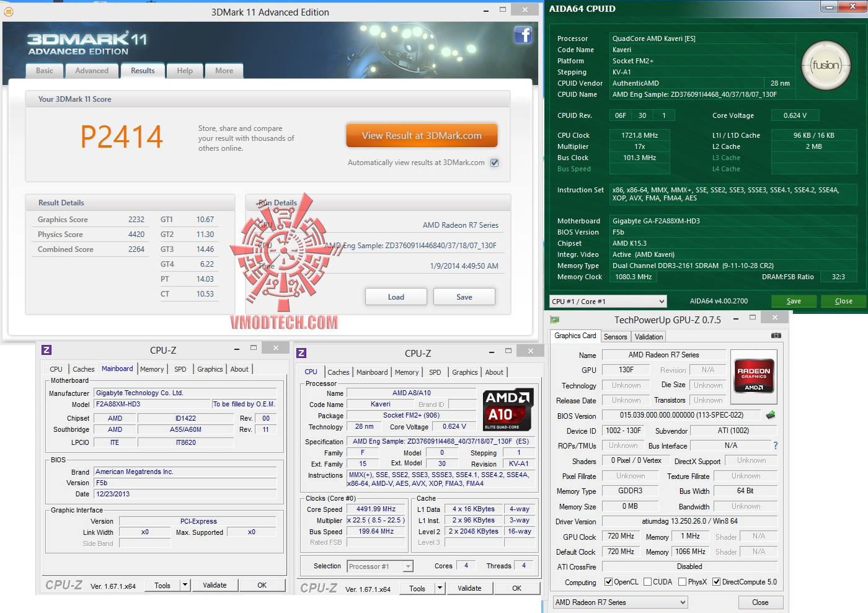Screen dimensions: 868x613
Task: Click the Combined Score value 2264
Action: tap(136, 249)
